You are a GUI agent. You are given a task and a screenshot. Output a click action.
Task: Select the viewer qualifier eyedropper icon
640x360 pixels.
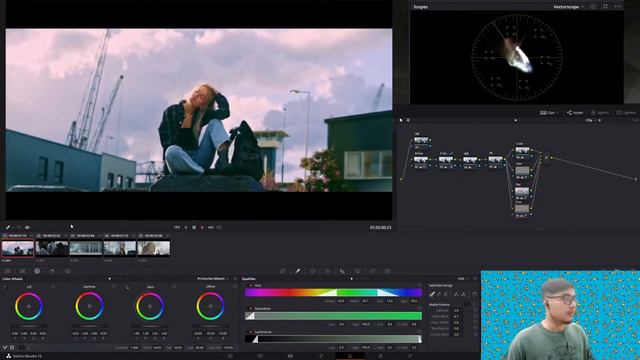coord(8,227)
